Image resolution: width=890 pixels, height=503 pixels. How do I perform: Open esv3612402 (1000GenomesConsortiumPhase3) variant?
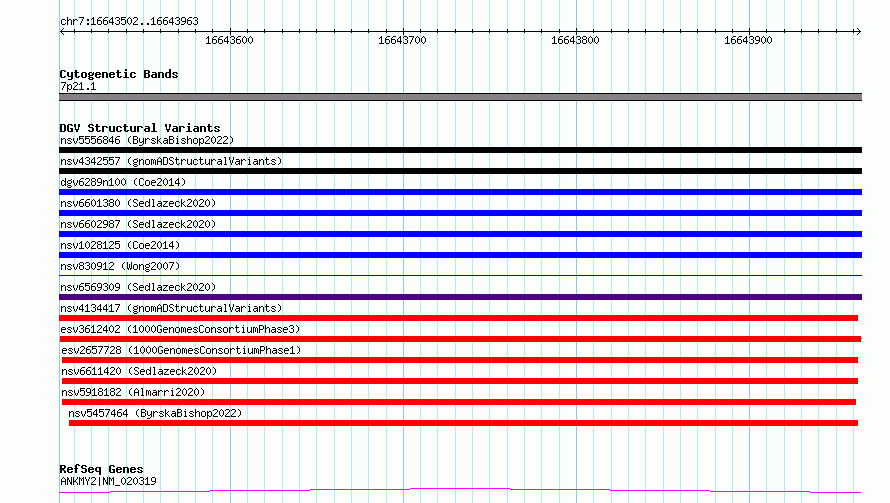(180, 329)
